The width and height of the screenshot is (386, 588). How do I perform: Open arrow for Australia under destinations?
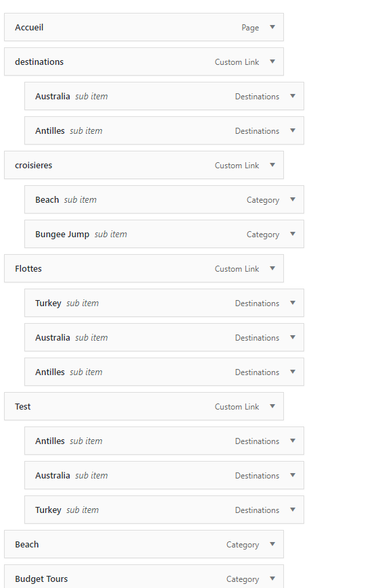[293, 96]
